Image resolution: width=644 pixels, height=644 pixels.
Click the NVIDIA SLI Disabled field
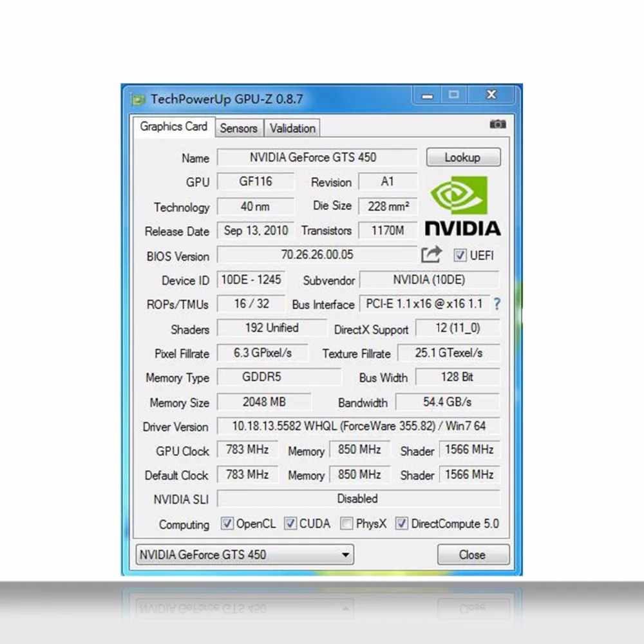coord(359,498)
